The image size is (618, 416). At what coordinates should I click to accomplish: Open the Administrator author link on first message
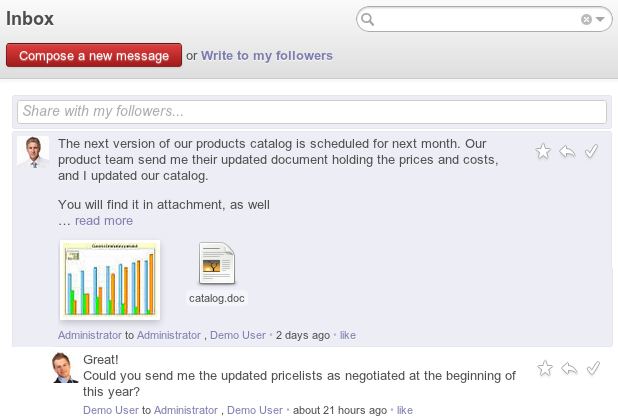[x=89, y=335]
